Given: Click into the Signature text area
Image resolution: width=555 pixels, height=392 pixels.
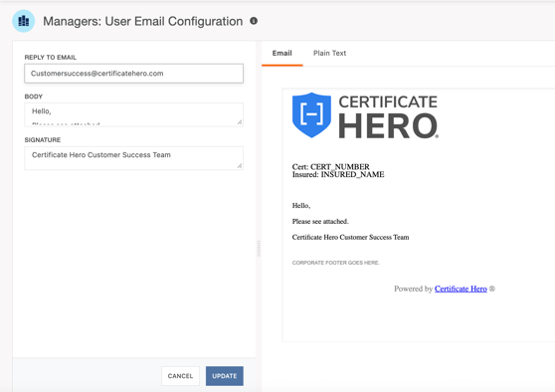Looking at the screenshot, I should [x=134, y=158].
